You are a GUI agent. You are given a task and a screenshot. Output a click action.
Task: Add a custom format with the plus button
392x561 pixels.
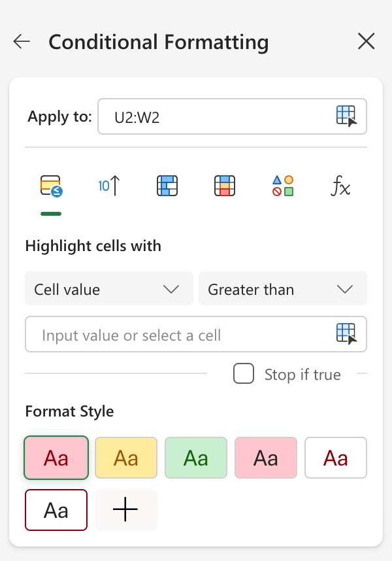(x=126, y=510)
